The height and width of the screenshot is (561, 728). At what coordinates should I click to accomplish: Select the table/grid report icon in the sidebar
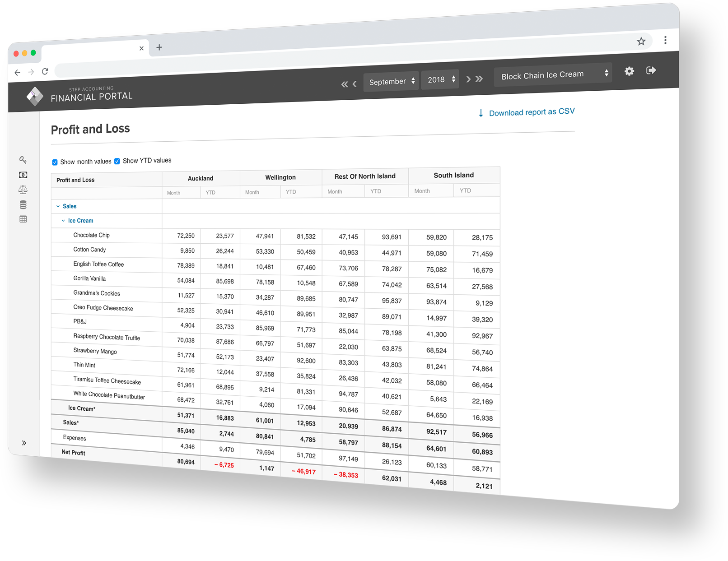click(x=23, y=219)
